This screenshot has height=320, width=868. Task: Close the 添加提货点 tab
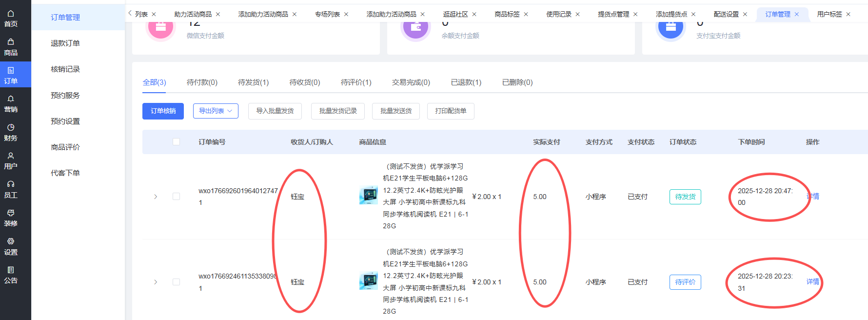coord(693,15)
